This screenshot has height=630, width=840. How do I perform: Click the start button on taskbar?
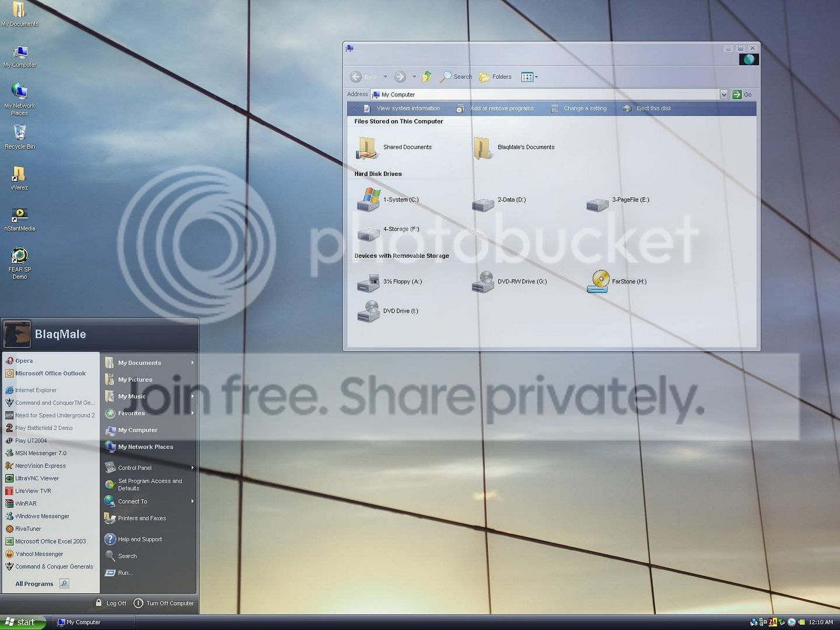pos(23,622)
